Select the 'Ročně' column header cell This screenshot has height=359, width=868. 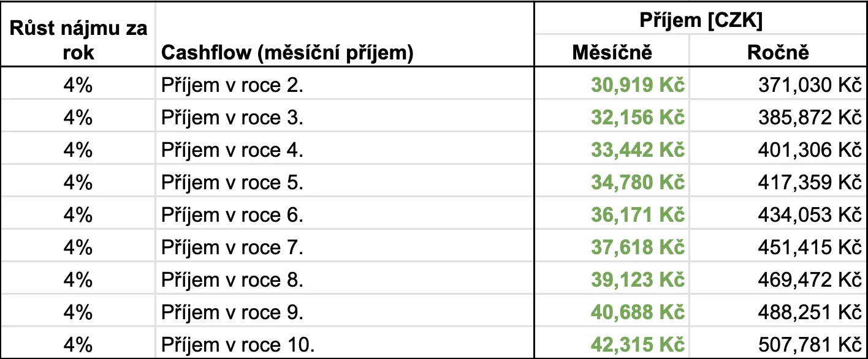coord(778,53)
